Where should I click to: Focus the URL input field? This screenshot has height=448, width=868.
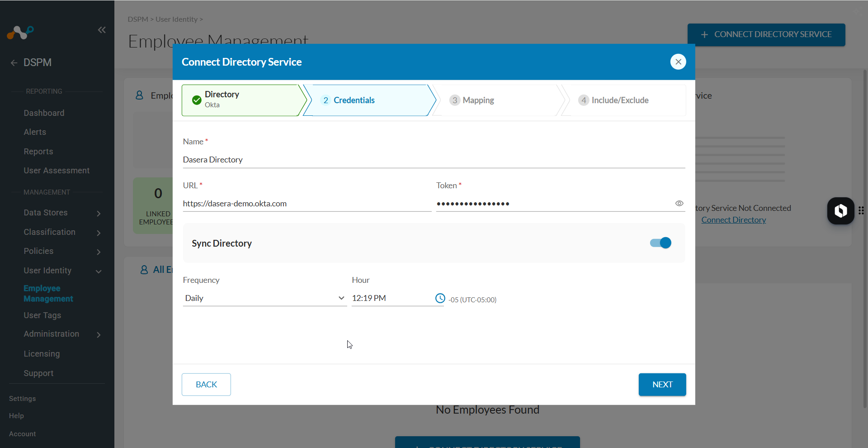[x=307, y=204]
